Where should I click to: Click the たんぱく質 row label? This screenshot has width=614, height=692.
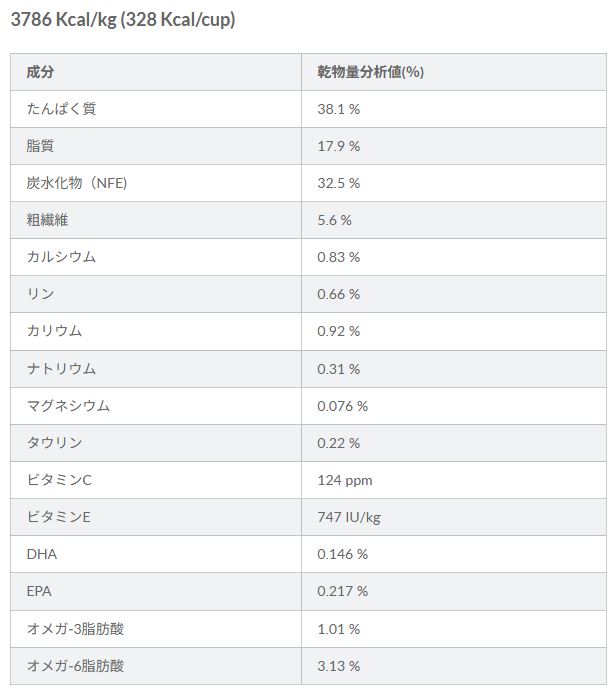[x=61, y=109]
